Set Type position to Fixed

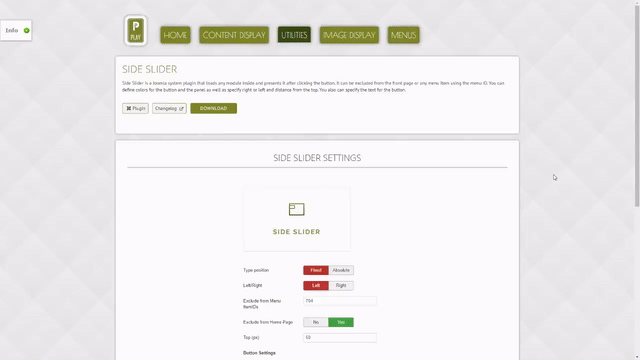pyautogui.click(x=316, y=270)
